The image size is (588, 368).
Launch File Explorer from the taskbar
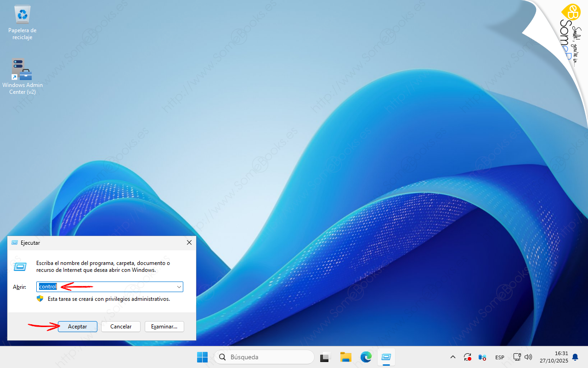pyautogui.click(x=346, y=357)
